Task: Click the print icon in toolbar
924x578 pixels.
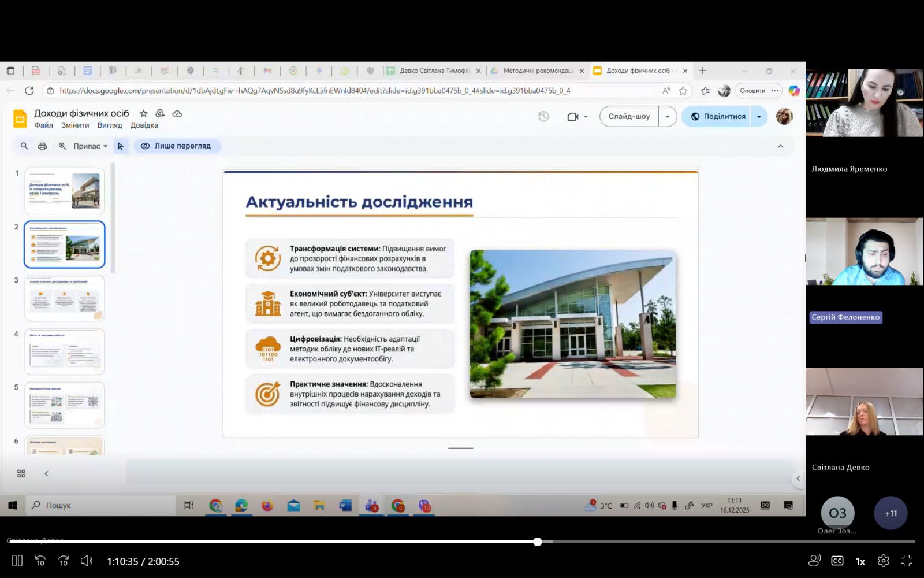Action: (x=42, y=146)
